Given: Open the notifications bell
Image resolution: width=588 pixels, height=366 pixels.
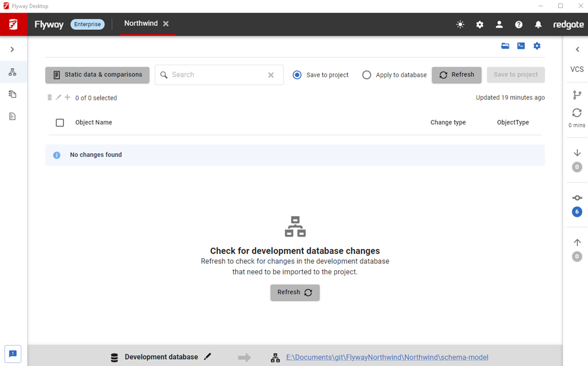Looking at the screenshot, I should tap(538, 25).
